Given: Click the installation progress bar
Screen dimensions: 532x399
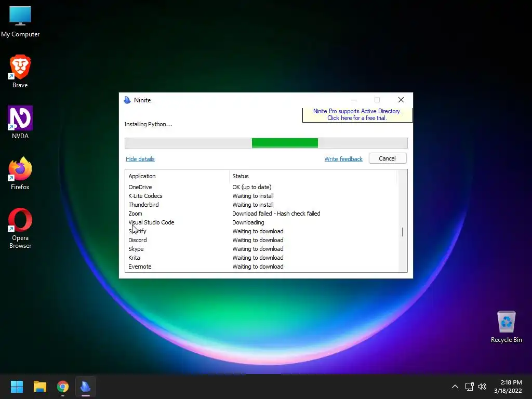Looking at the screenshot, I should (266, 143).
